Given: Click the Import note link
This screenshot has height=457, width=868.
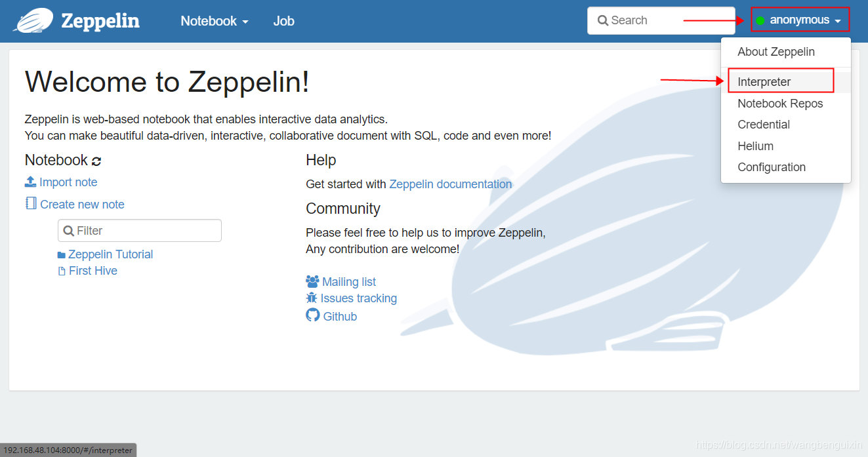Looking at the screenshot, I should point(68,182).
